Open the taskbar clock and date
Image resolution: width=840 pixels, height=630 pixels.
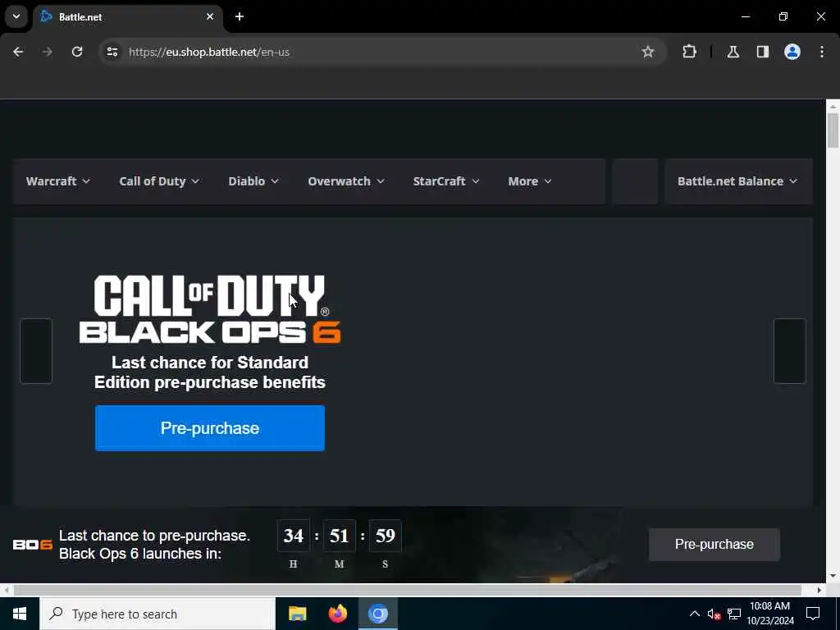[x=769, y=614]
